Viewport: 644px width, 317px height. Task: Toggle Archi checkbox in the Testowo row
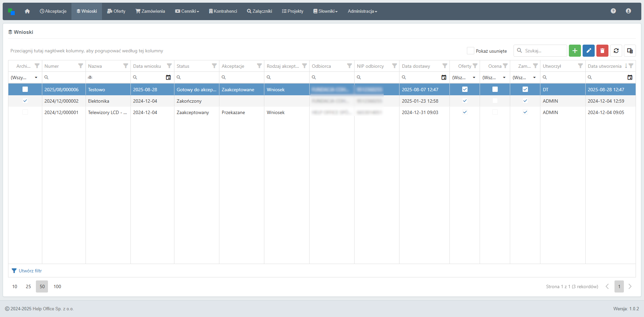pyautogui.click(x=25, y=89)
